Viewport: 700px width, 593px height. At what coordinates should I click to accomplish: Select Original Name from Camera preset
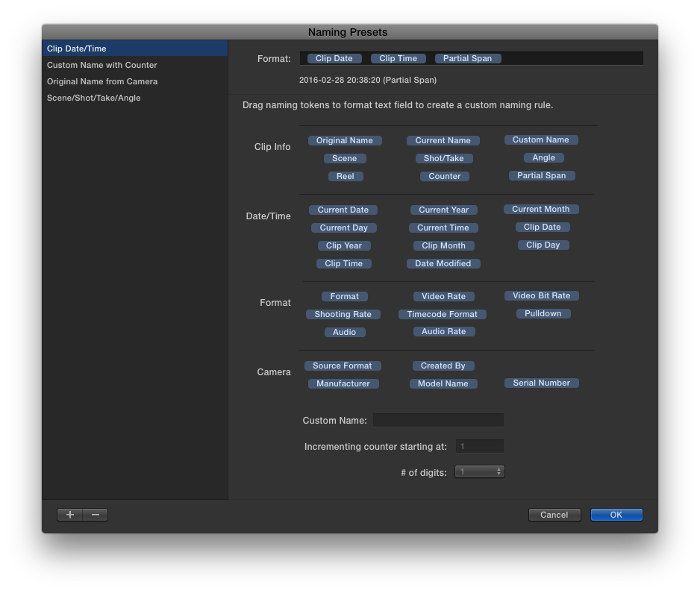pos(102,81)
